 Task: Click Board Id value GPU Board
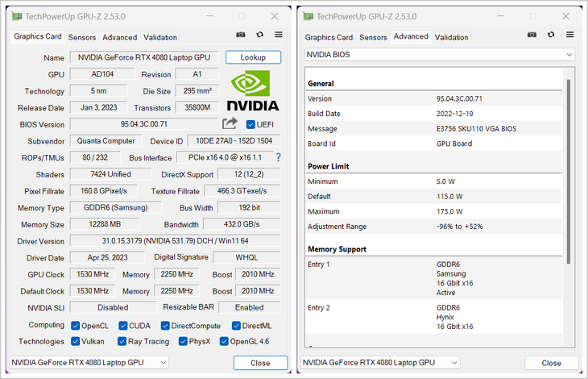[454, 144]
